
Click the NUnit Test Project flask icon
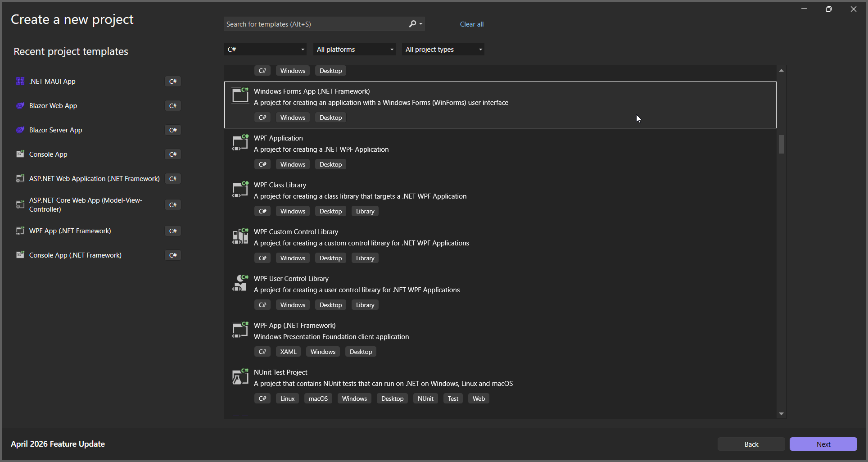(240, 376)
